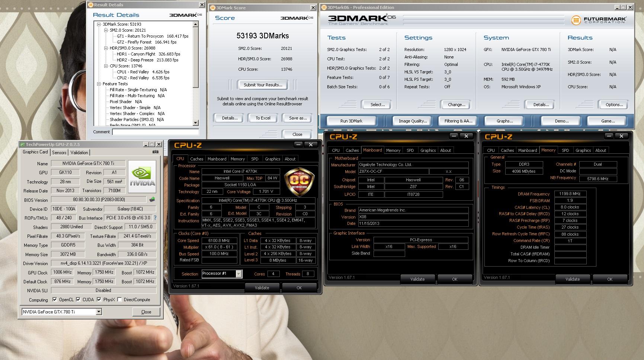Viewport: 644px width, 360px height.
Task: Toggle the OpenCL checkbox
Action: click(x=55, y=299)
